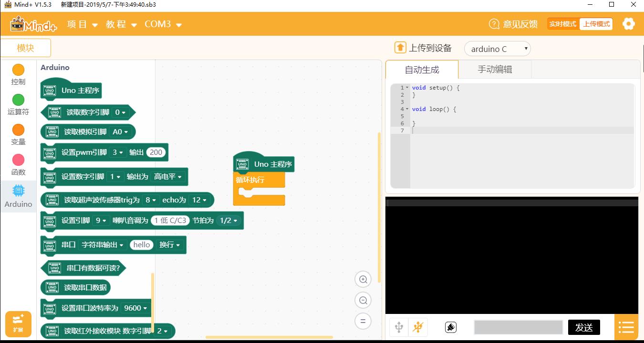Click the grey USB connect icon
644x343 pixels.
click(399, 327)
